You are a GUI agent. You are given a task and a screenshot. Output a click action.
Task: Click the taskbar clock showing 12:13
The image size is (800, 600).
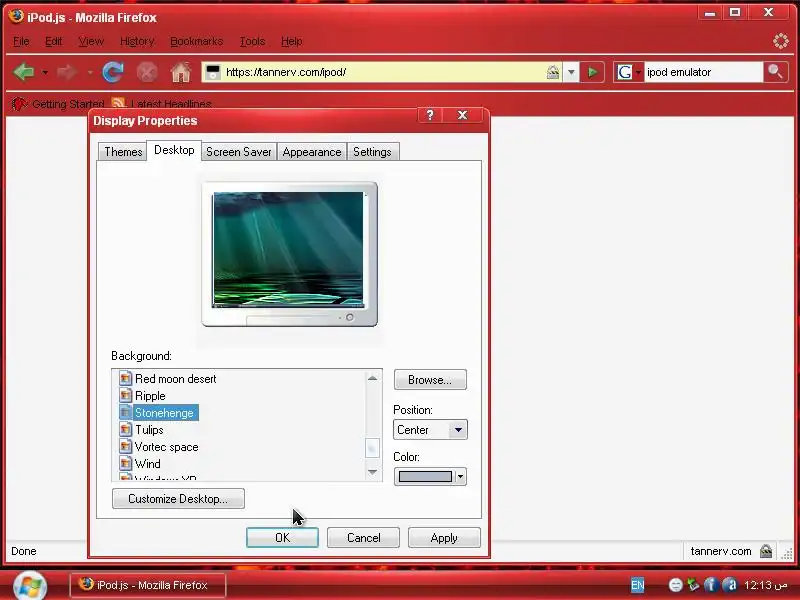[x=764, y=585]
